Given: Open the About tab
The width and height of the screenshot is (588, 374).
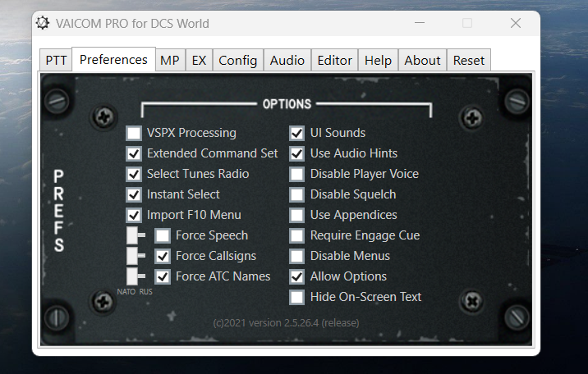Looking at the screenshot, I should coord(422,60).
